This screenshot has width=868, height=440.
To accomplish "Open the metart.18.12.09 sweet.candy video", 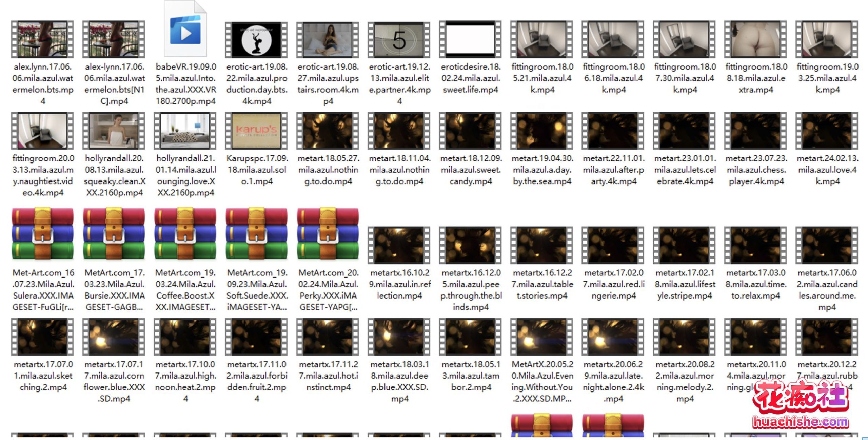I will 470,131.
